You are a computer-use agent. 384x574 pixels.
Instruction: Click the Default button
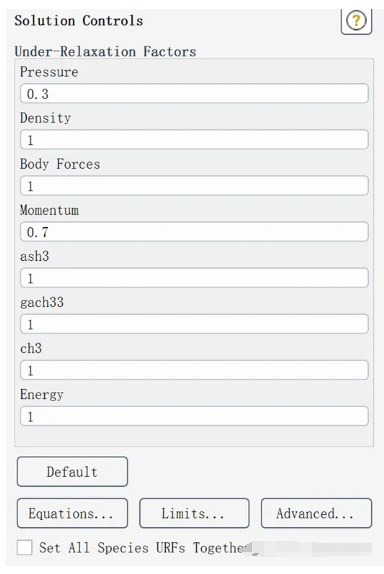point(72,472)
